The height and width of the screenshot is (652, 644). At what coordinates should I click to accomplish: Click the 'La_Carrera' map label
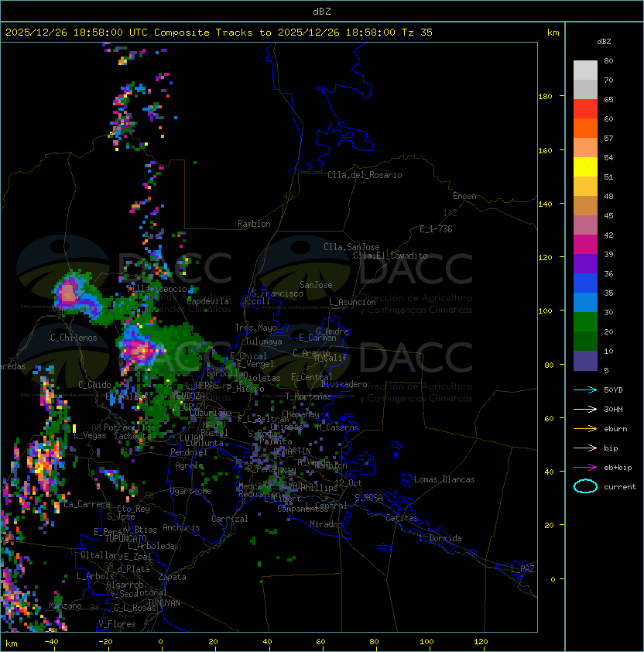[87, 504]
